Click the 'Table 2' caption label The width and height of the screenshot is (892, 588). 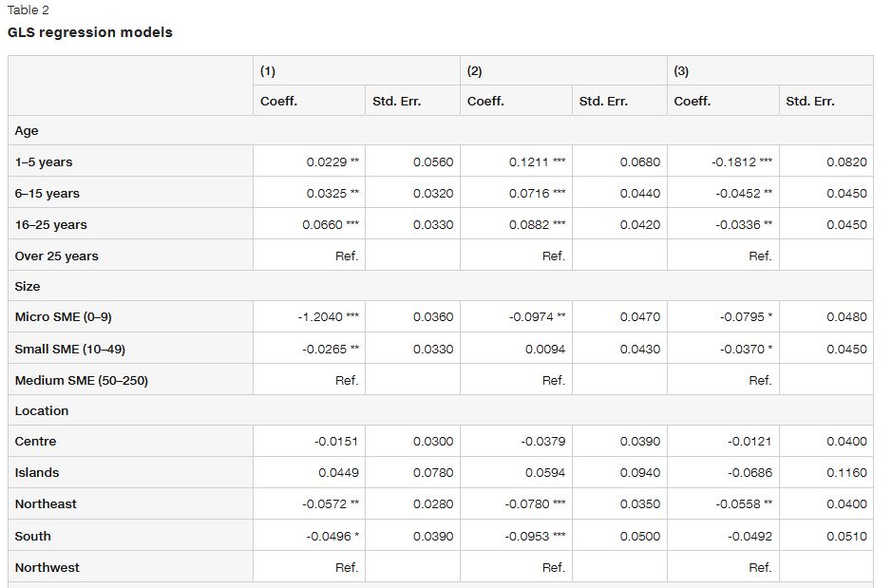(28, 9)
